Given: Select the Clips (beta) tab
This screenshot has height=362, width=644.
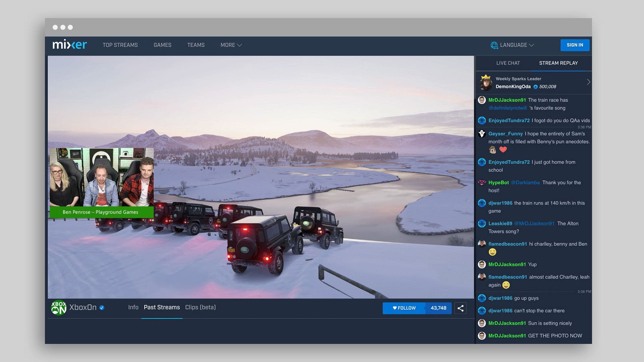Looking at the screenshot, I should (x=200, y=307).
